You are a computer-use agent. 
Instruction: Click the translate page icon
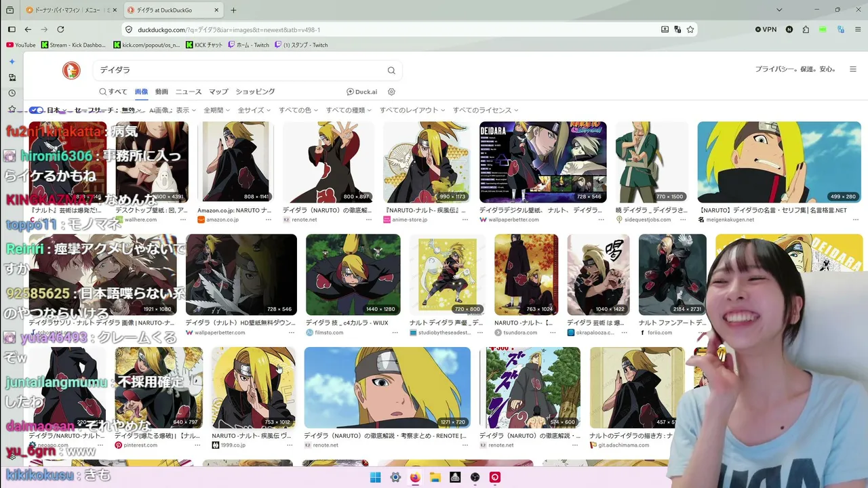point(677,30)
